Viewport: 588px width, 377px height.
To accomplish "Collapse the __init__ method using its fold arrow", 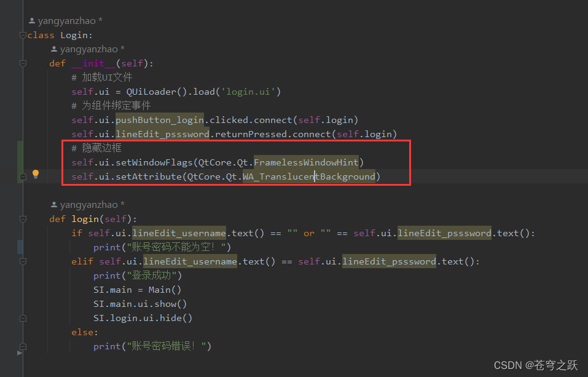I will 23,63.
